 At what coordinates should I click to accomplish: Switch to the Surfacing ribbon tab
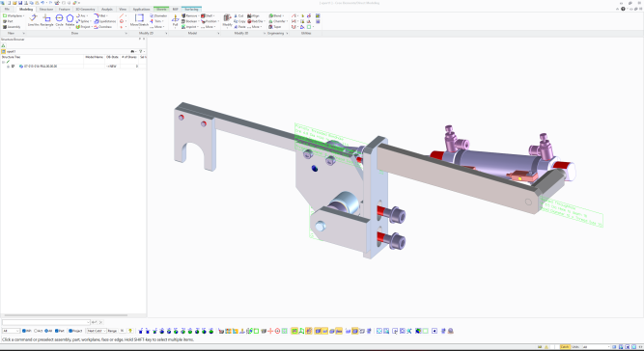point(191,9)
